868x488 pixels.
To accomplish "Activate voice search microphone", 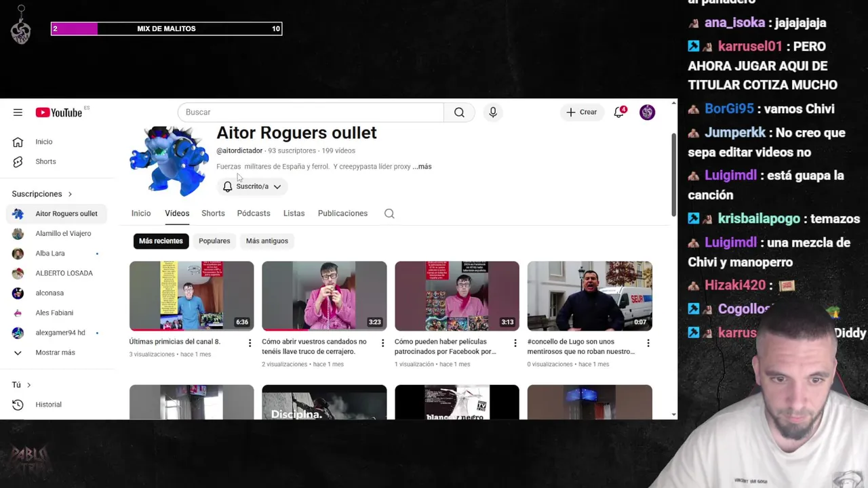I will tap(493, 113).
